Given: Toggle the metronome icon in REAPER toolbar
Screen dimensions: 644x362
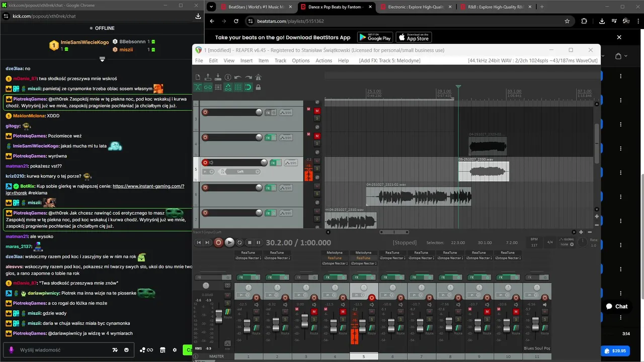Looking at the screenshot, I should pos(258,77).
